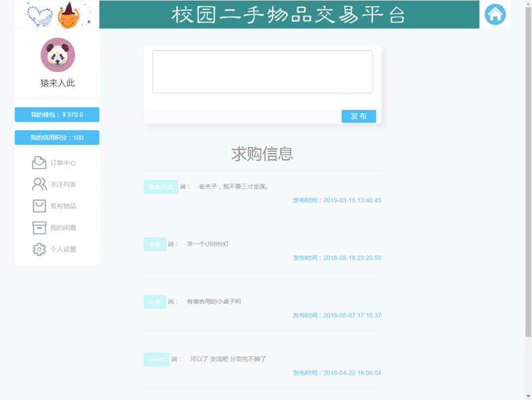Image resolution: width=532 pixels, height=400 pixels.
Task: Open 个人设置 via the gear icon
Action: (39, 250)
